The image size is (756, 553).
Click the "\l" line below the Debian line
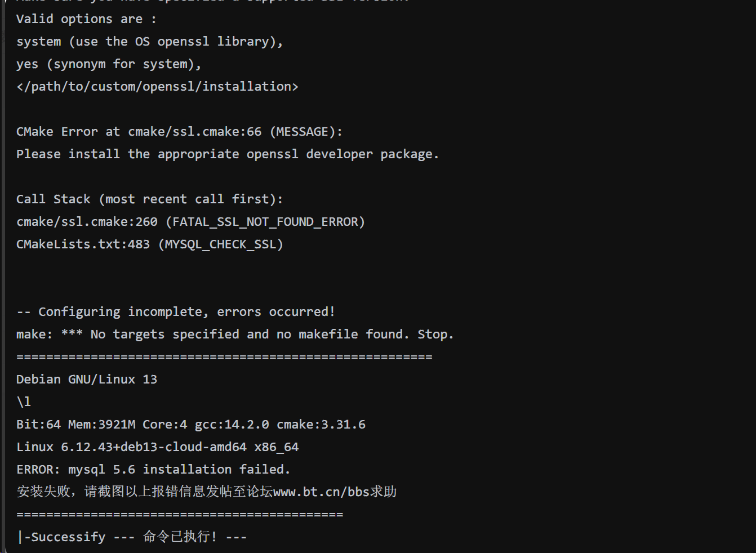point(24,402)
